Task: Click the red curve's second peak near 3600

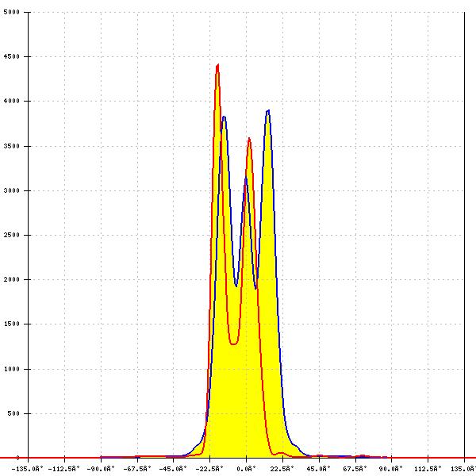Action: click(249, 139)
